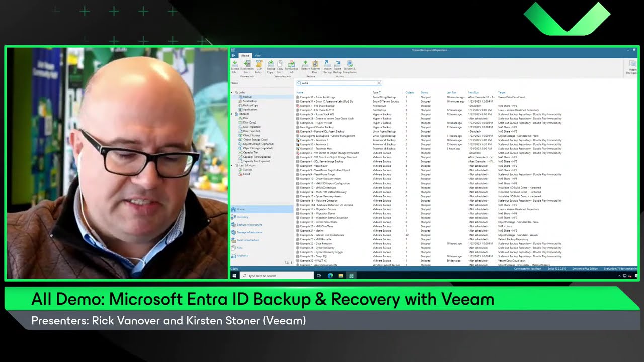Switch to the View ribbon tab
The height and width of the screenshot is (362, 644).
[x=257, y=55]
